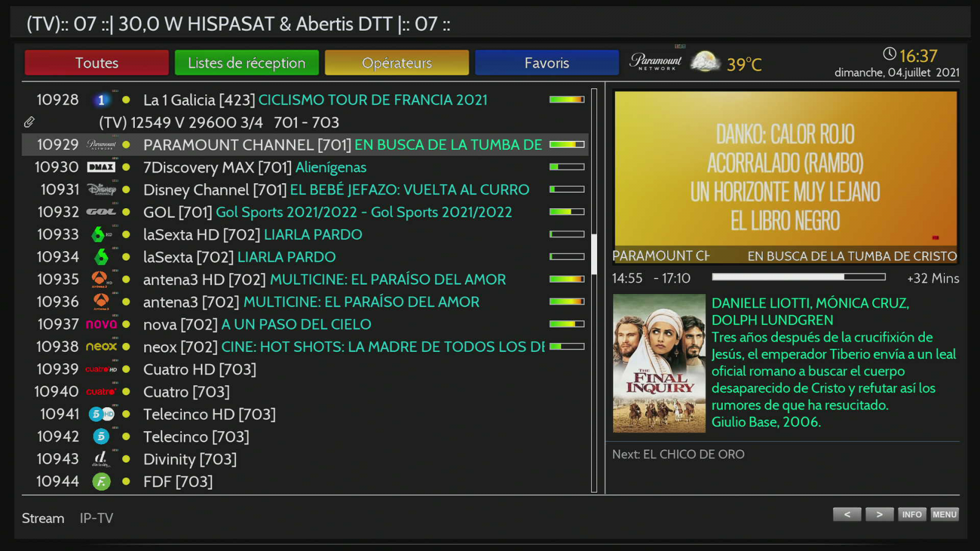
Task: Select channel 7Discovery MAX [701]
Action: (304, 167)
